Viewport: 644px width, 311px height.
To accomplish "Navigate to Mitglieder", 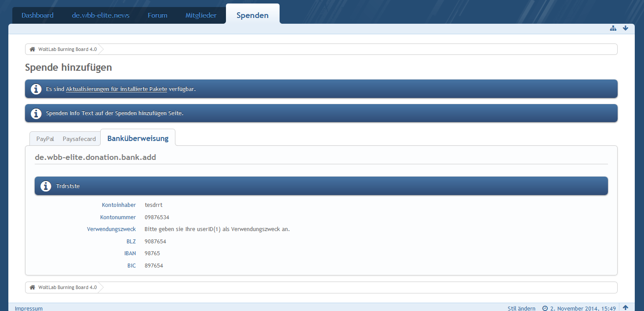I will pyautogui.click(x=201, y=15).
